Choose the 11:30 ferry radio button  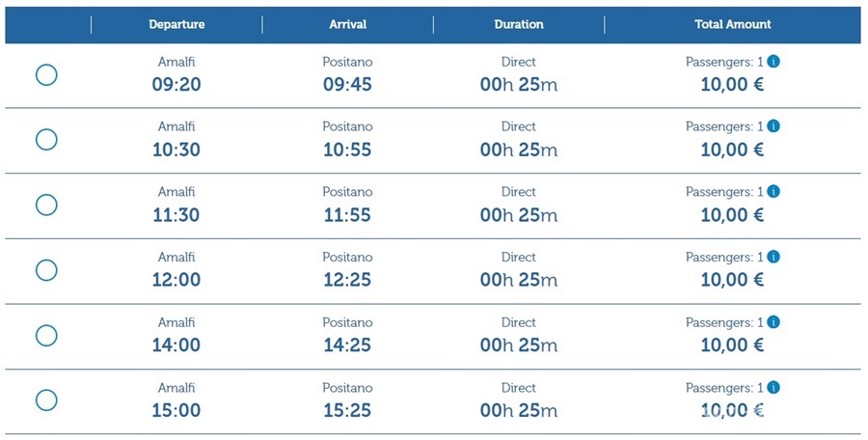pyautogui.click(x=46, y=205)
